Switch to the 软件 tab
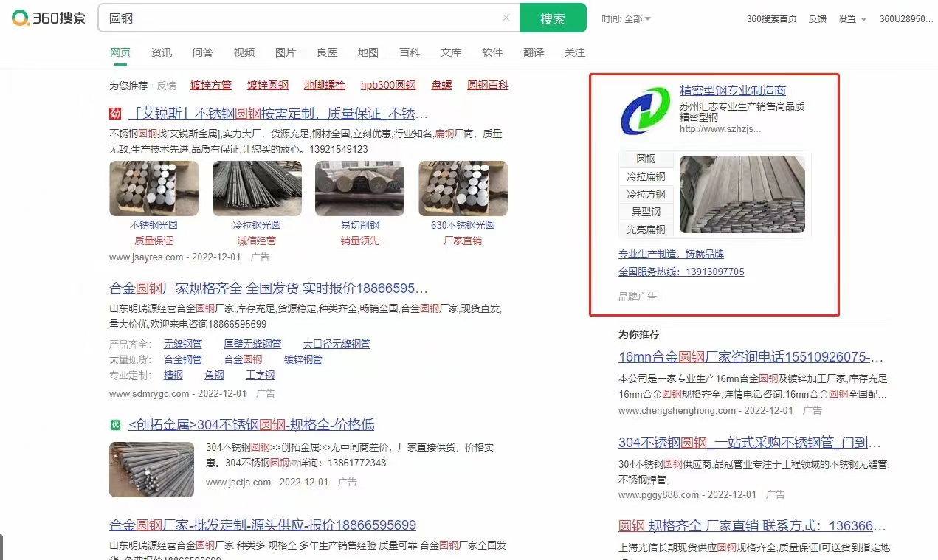The image size is (938, 560). coord(492,52)
